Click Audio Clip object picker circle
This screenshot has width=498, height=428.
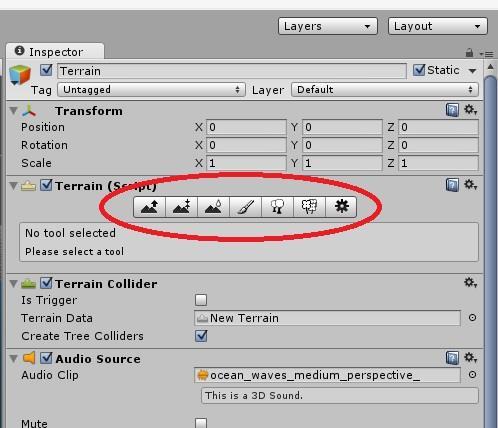click(472, 375)
